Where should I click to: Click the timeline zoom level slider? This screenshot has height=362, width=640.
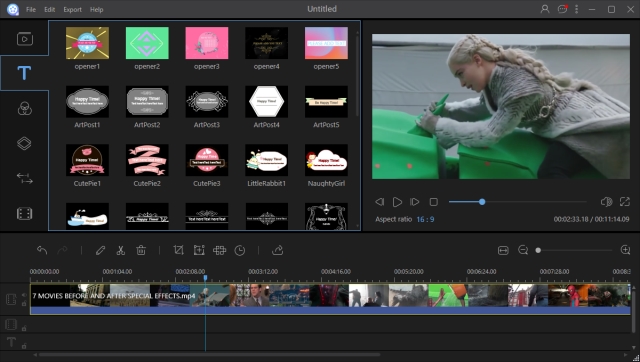coord(574,250)
